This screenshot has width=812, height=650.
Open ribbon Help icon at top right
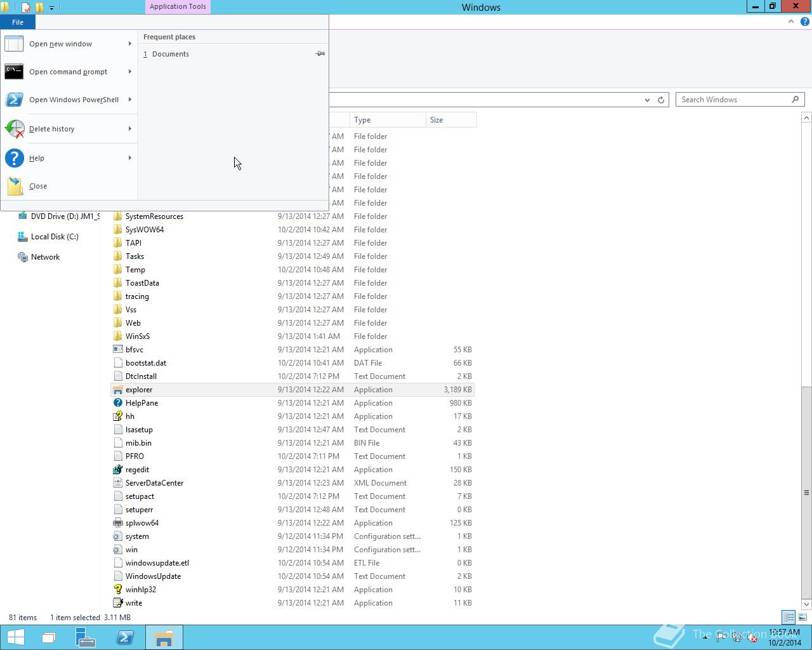point(804,22)
